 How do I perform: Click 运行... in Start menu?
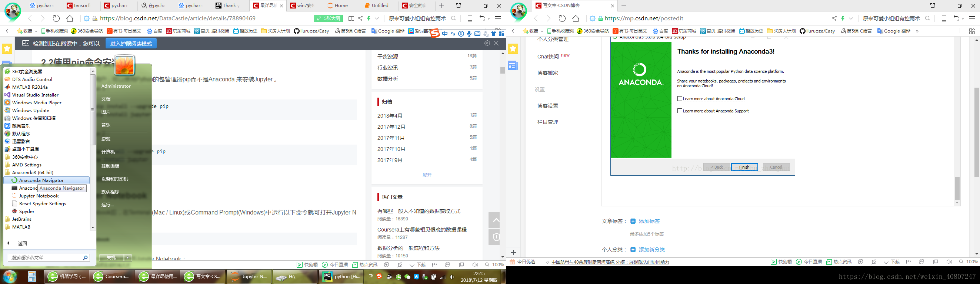(108, 204)
